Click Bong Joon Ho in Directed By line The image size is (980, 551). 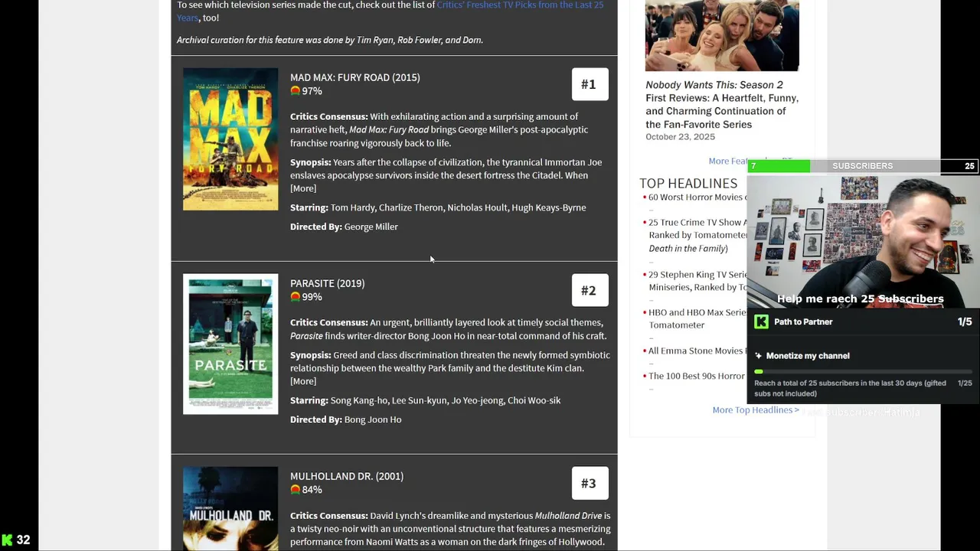[373, 419]
